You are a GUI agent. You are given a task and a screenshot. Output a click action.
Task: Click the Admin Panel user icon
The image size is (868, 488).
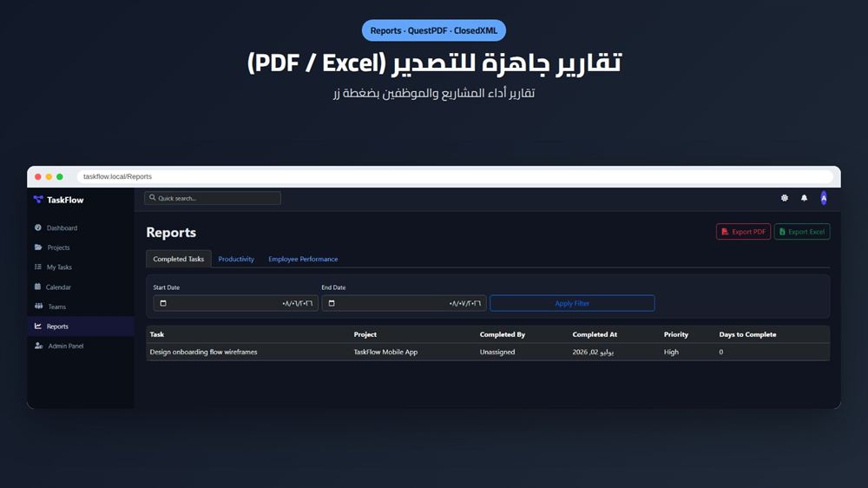pos(39,346)
